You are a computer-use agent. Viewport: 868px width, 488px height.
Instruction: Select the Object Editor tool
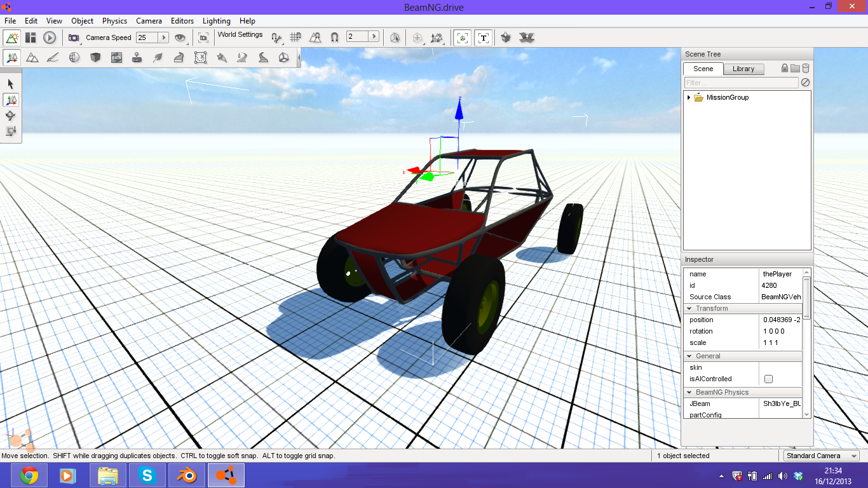point(12,58)
